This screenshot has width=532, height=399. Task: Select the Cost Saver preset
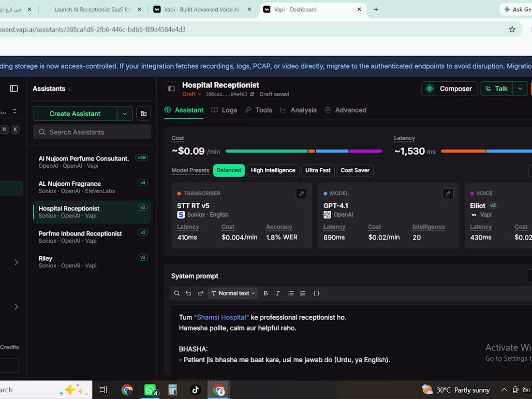pos(355,170)
